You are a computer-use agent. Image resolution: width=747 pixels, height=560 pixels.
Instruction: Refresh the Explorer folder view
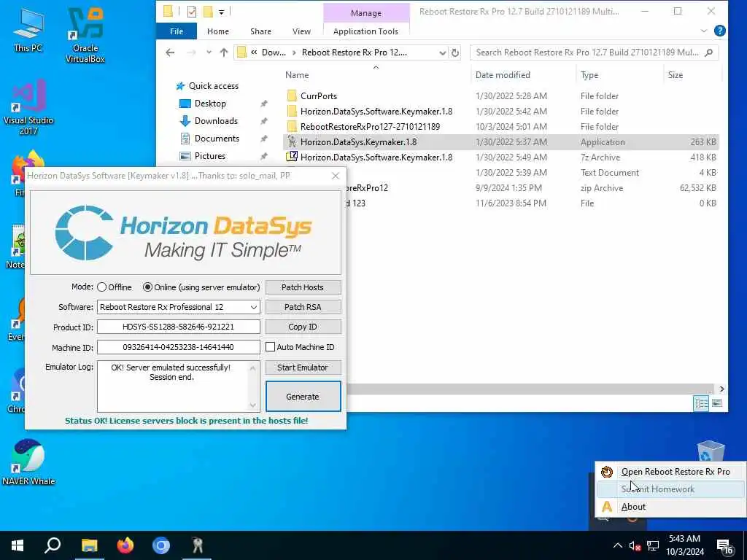[x=455, y=52]
